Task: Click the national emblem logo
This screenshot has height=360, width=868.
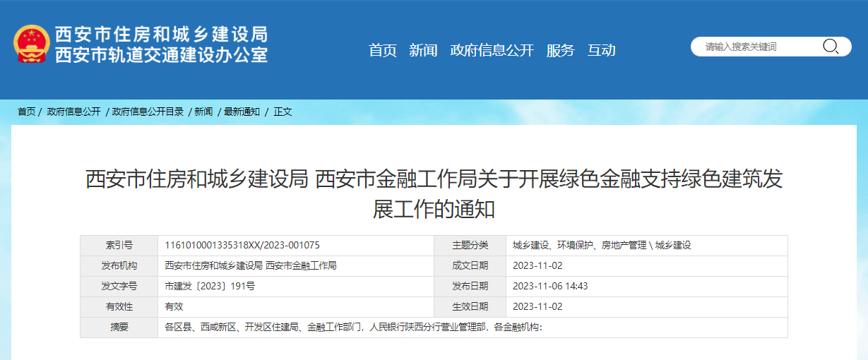Action: (x=31, y=44)
